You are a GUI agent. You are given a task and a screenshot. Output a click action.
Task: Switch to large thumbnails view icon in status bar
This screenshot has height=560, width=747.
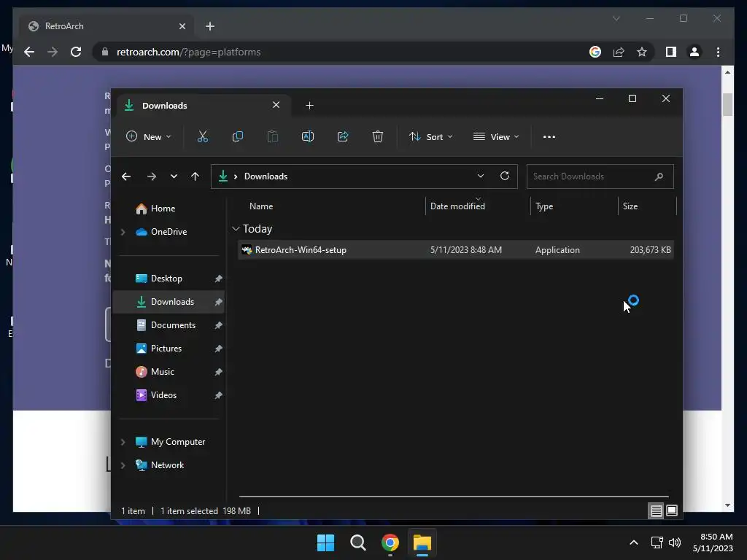click(672, 511)
